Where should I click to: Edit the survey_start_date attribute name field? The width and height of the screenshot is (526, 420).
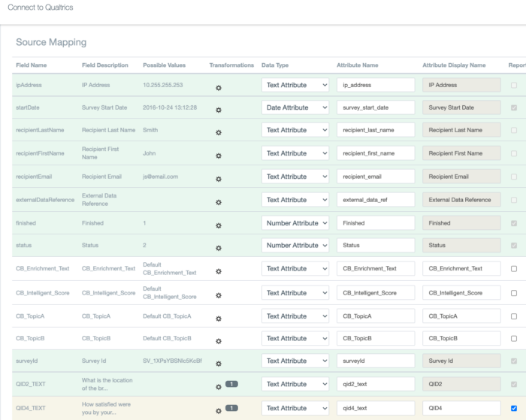tap(376, 107)
